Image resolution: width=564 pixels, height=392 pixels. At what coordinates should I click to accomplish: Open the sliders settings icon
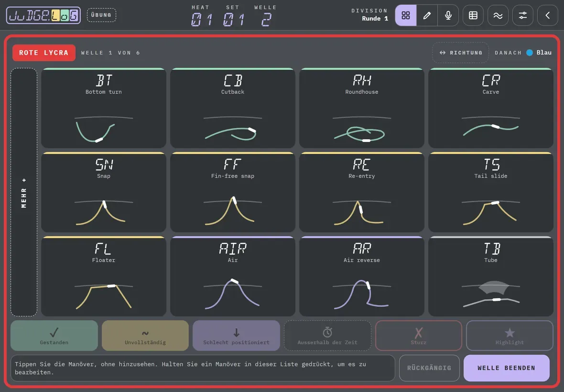point(522,15)
